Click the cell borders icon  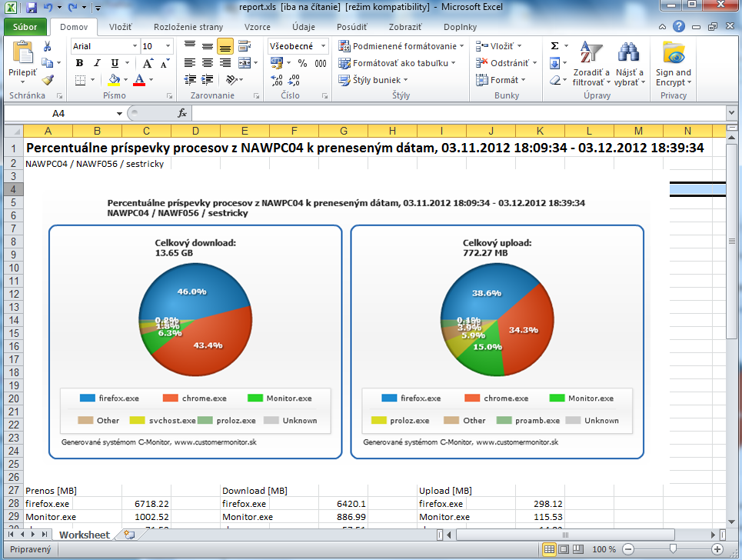pos(81,80)
